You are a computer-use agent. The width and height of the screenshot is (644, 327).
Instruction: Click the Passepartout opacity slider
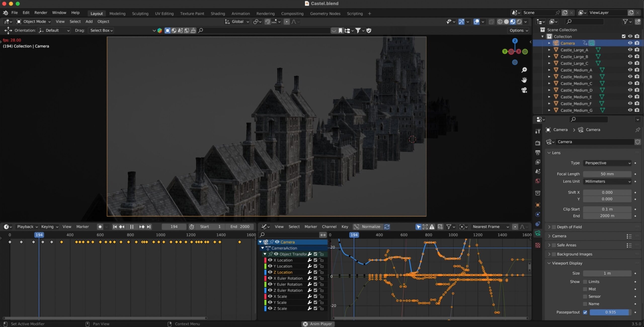611,312
